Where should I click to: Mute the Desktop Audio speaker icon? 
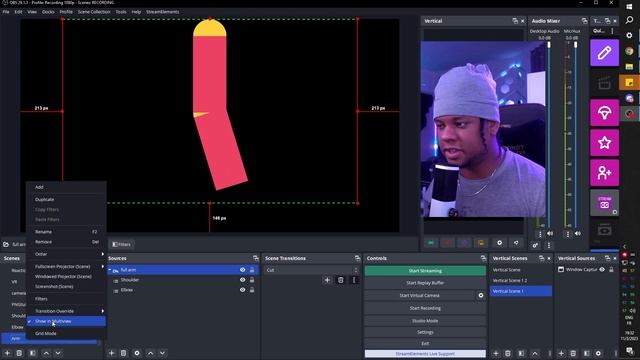coord(550,233)
